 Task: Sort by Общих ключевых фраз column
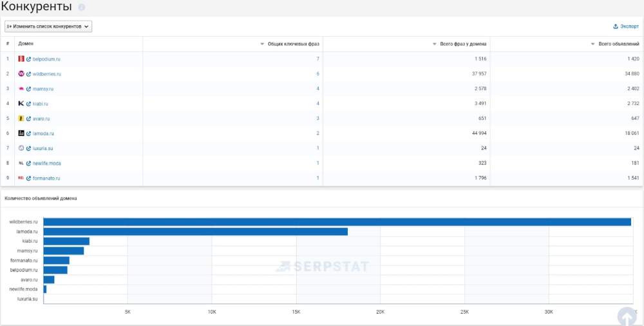[290, 44]
